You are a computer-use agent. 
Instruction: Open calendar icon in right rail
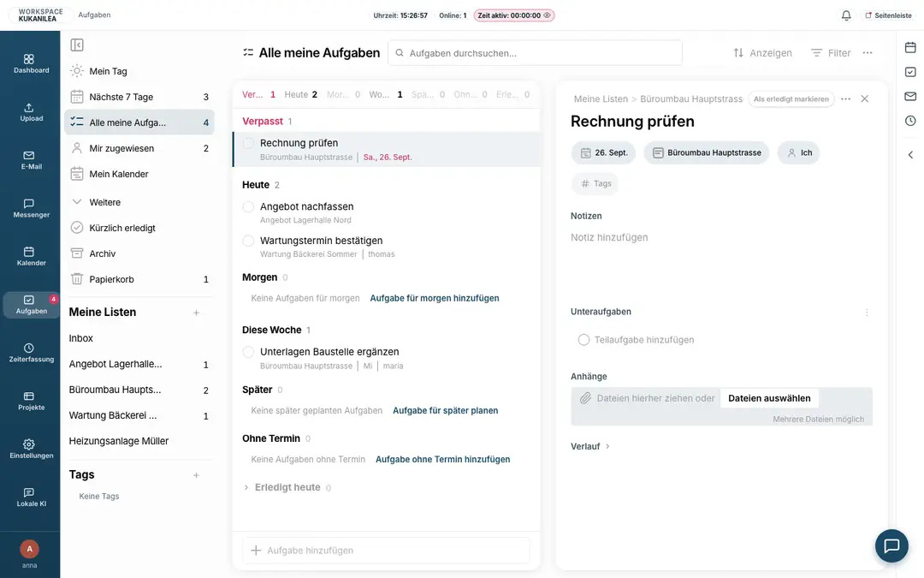910,47
